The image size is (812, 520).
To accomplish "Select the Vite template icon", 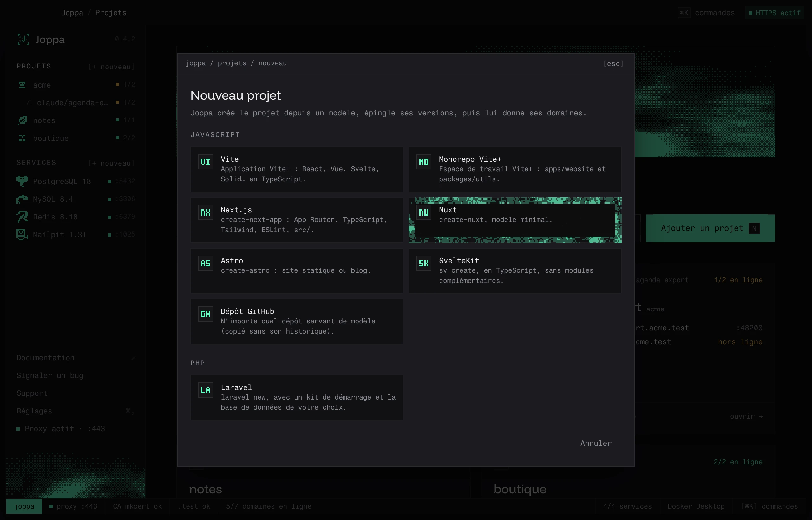I will (205, 162).
